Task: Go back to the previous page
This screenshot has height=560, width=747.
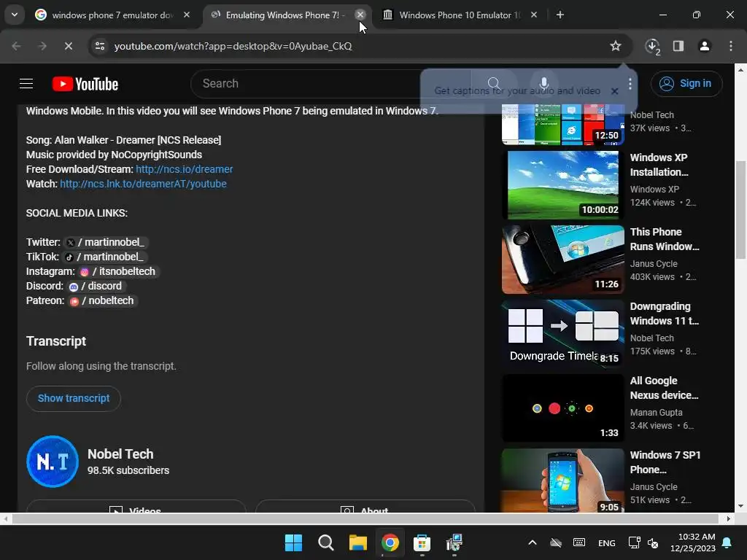Action: [x=16, y=46]
